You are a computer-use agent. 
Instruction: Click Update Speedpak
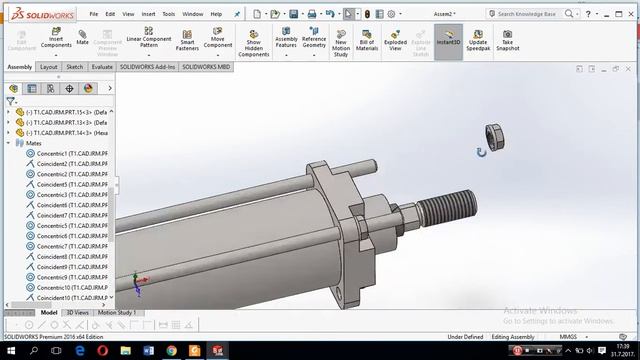click(x=478, y=40)
